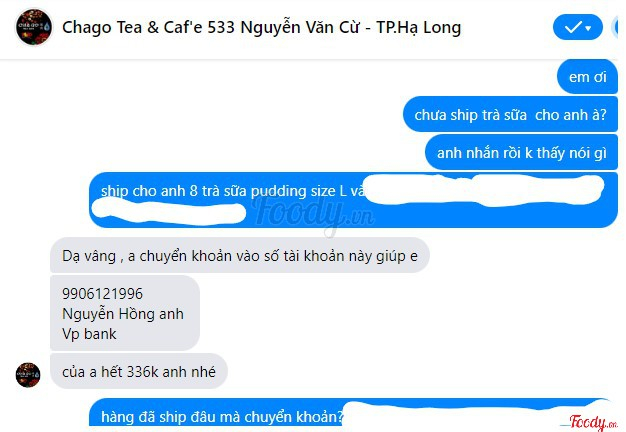Click the Foody.vn logo in bottom corner
Viewport: 626px width, 432px height.
click(x=592, y=422)
